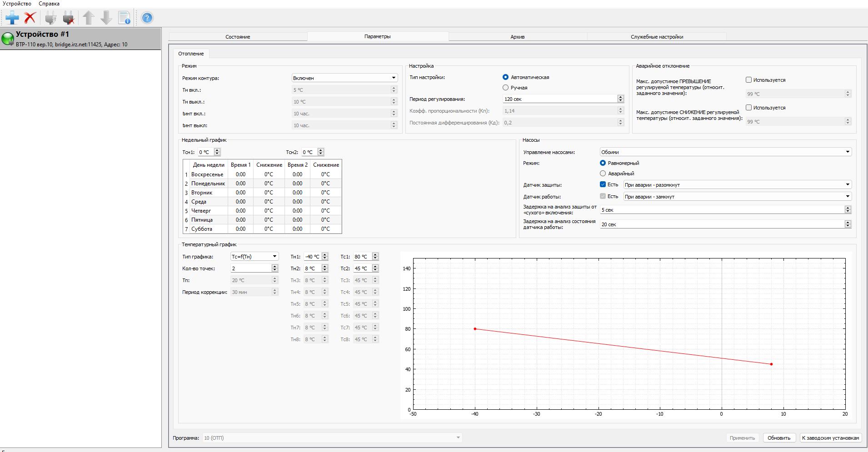
Task: Click the Пятница row label
Action: 202,220
